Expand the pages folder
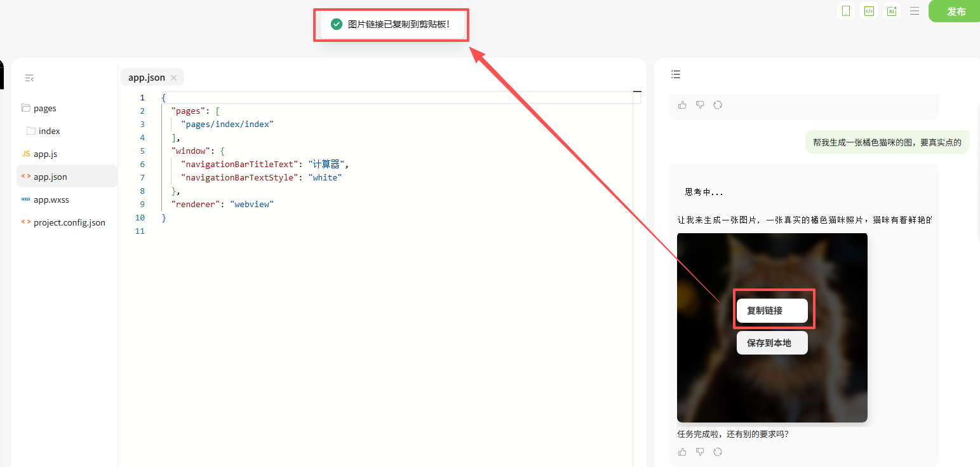Viewport: 980px width, 467px height. pos(44,108)
